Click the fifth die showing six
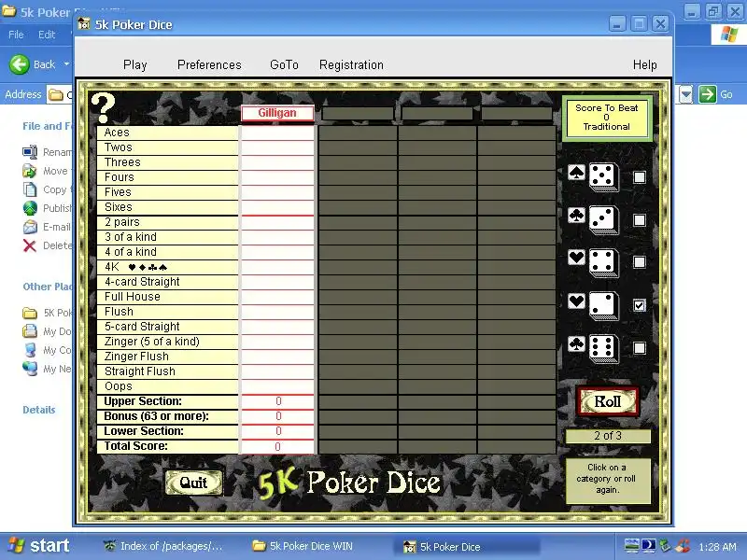Image resolution: width=747 pixels, height=560 pixels. (603, 348)
